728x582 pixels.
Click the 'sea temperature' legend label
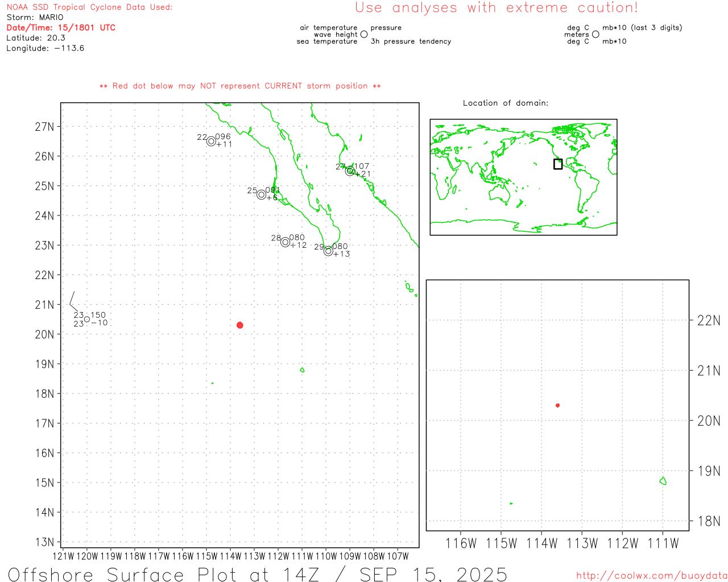tap(327, 41)
